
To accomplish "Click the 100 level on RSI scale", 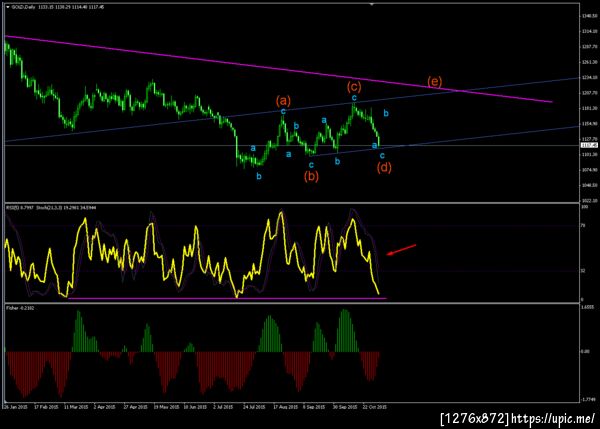I will 584,207.
